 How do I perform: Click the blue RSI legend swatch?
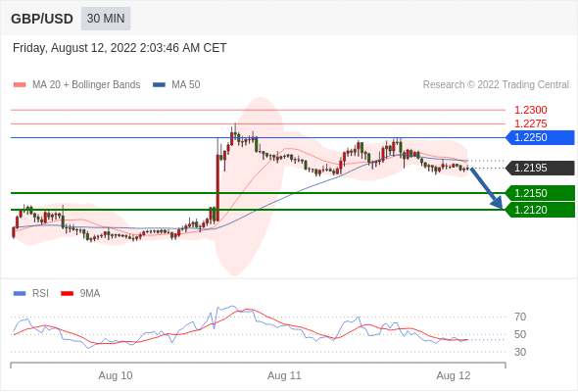(20, 294)
